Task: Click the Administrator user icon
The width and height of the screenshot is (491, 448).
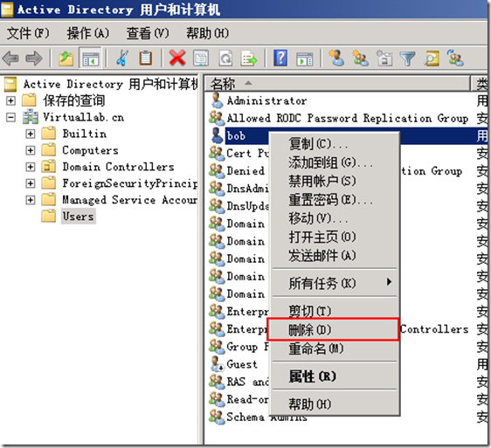Action: (217, 100)
